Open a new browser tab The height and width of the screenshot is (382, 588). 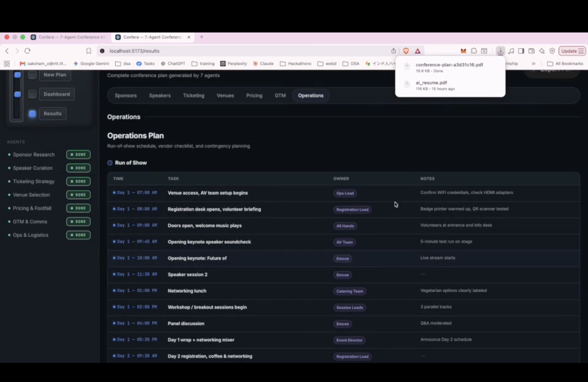[x=202, y=37]
